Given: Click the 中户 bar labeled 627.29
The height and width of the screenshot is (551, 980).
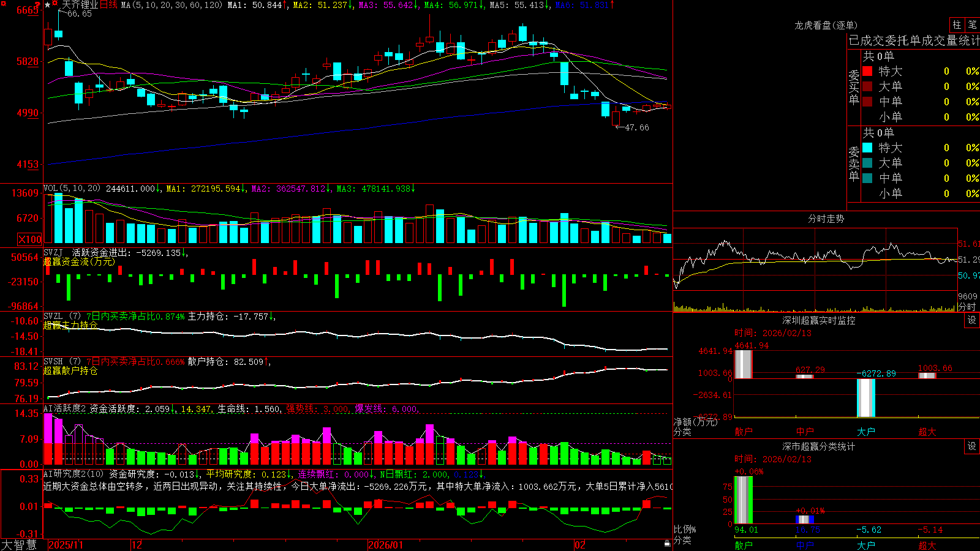Looking at the screenshot, I should tap(805, 377).
